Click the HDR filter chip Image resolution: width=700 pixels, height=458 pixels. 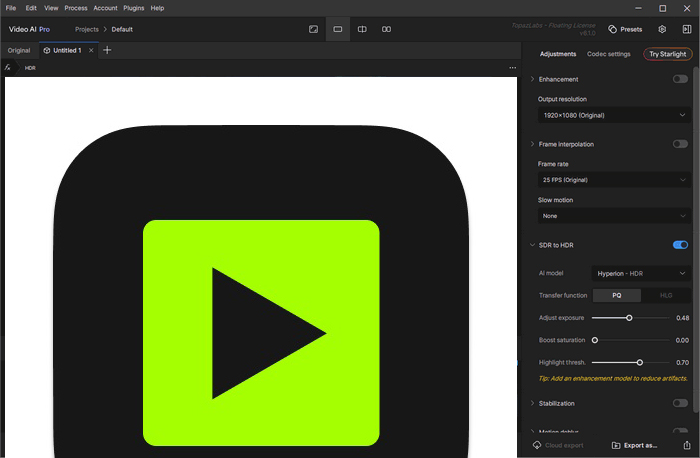(x=30, y=68)
